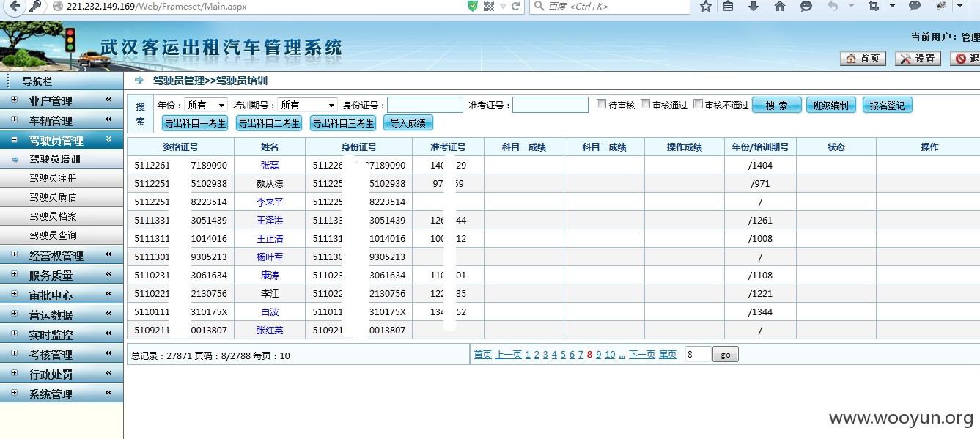Click the 报名登记 button
Screen dimensions: 980x439
point(888,106)
